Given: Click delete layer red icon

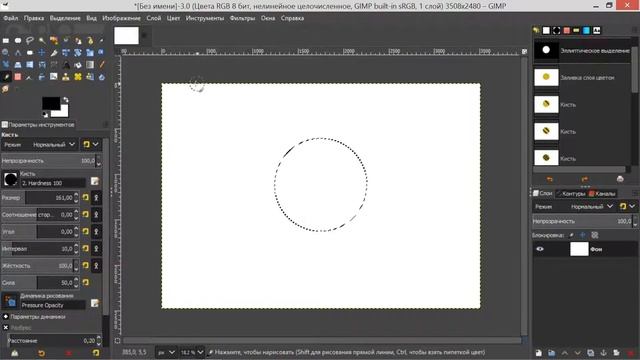Looking at the screenshot, I should coord(631,353).
